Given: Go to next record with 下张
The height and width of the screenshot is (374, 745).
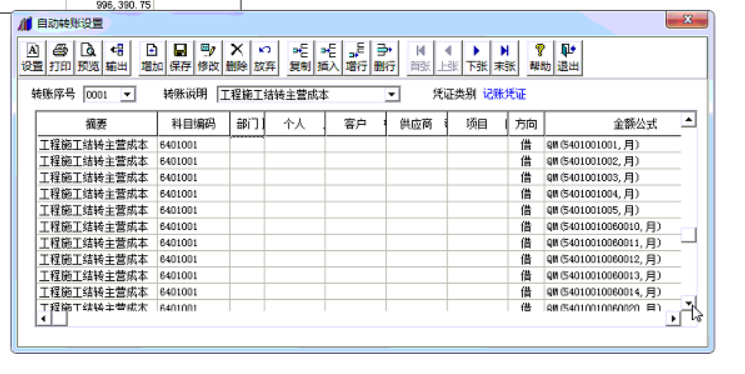Looking at the screenshot, I should 477,58.
